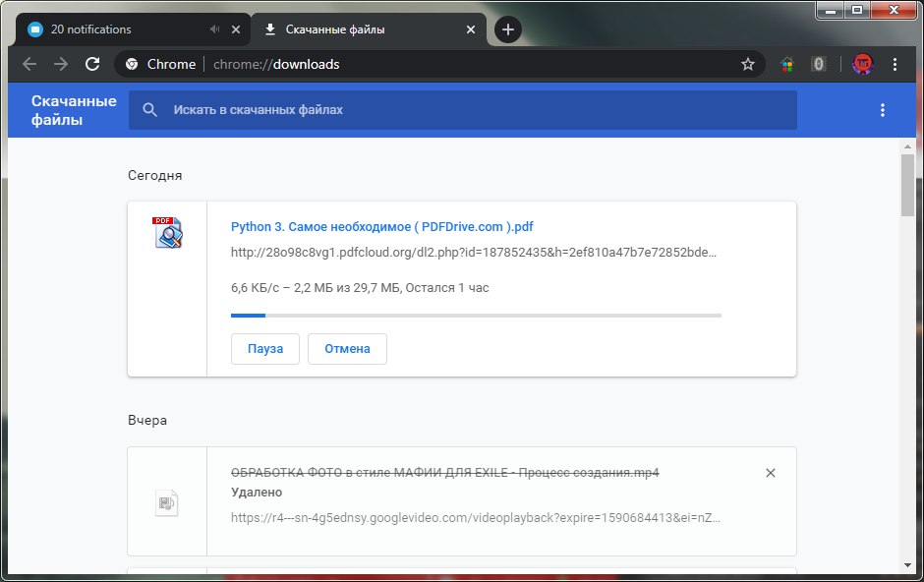
Task: Remove the deleted mp4 entry from list
Action: tap(771, 473)
